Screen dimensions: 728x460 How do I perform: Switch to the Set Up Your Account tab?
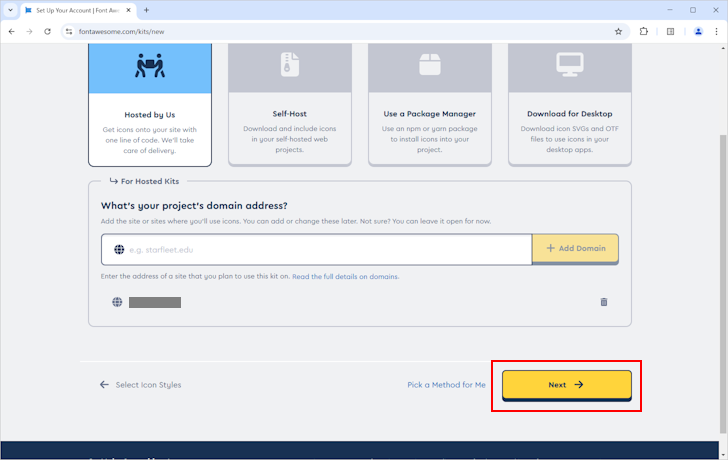(78, 10)
